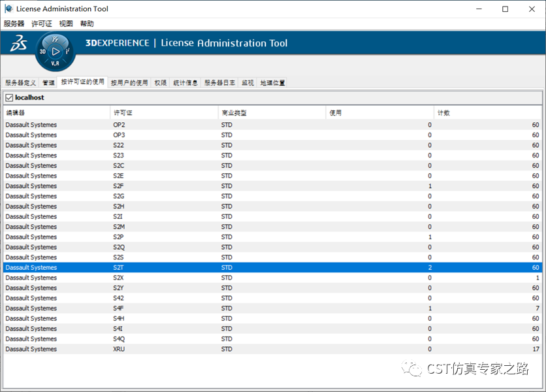
Task: Select the OP2 license row
Action: click(x=272, y=125)
